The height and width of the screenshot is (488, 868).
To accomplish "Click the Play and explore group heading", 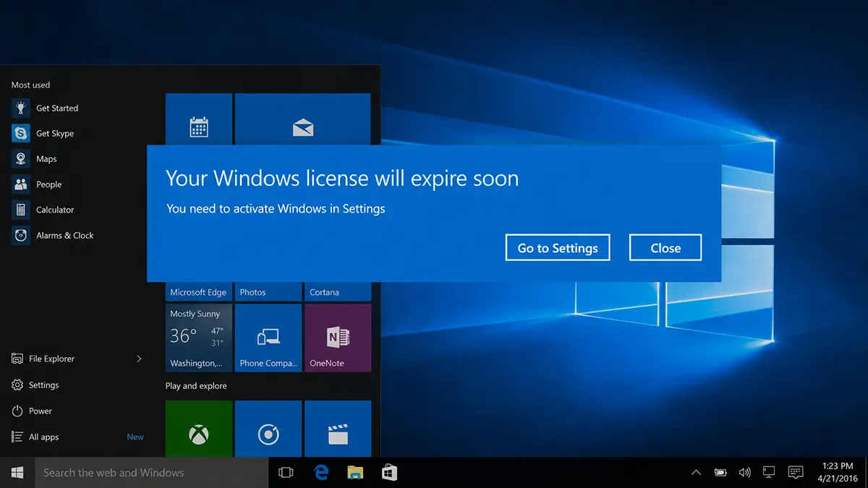I will 196,386.
